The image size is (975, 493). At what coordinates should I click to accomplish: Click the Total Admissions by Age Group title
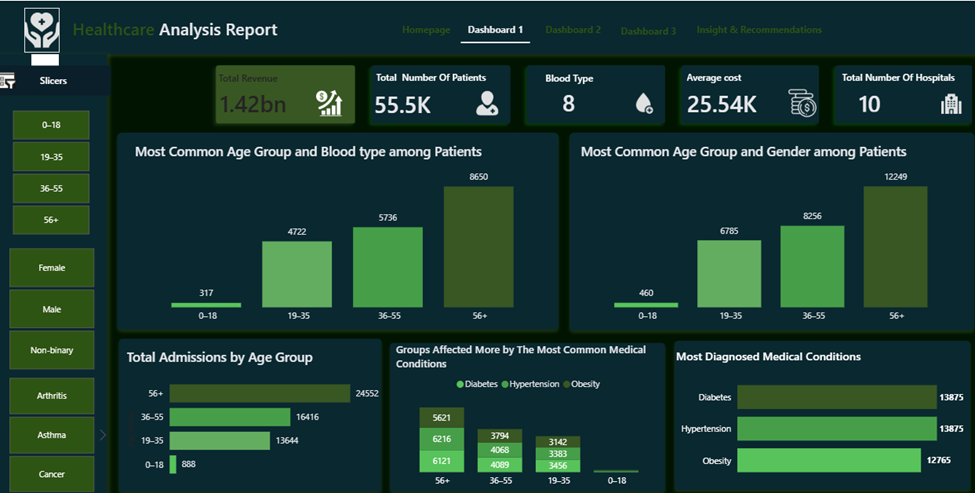(x=219, y=357)
